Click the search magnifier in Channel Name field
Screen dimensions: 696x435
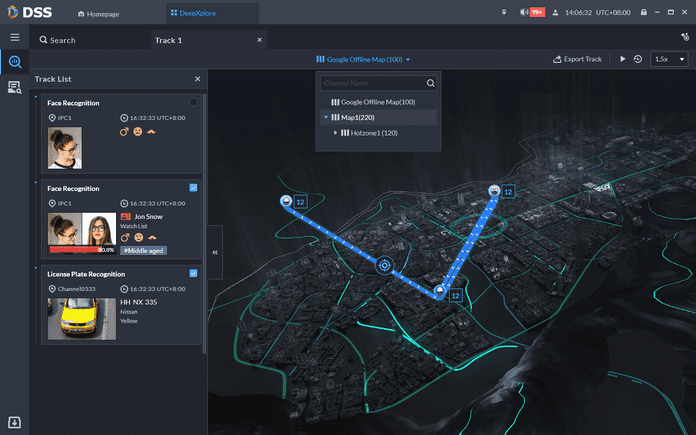tap(431, 84)
